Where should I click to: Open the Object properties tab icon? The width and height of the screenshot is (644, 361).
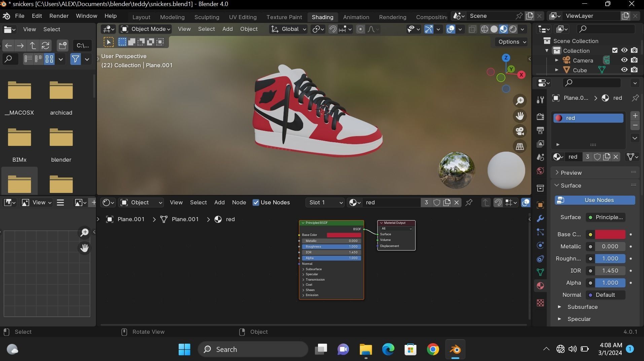point(540,205)
